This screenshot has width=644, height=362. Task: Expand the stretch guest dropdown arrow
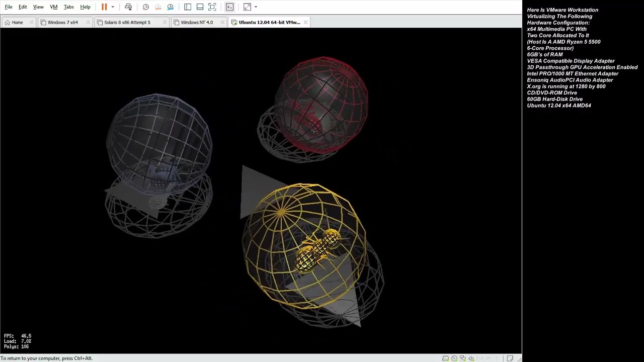(256, 7)
